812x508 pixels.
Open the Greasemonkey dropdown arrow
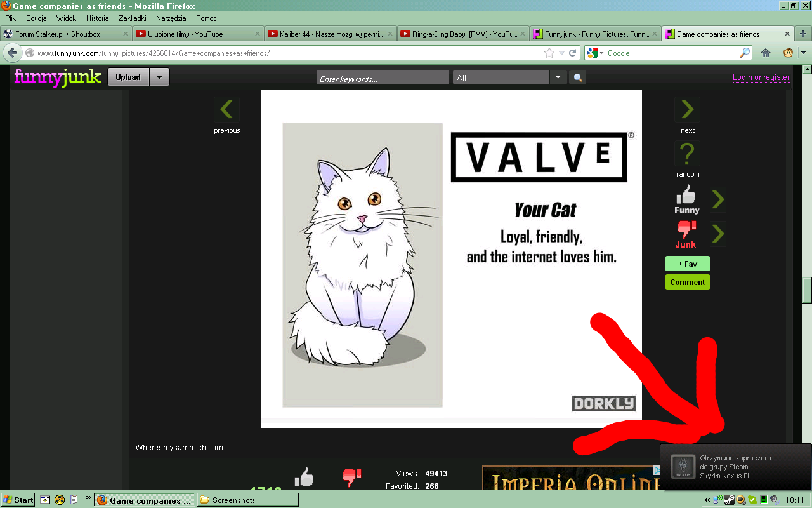803,53
